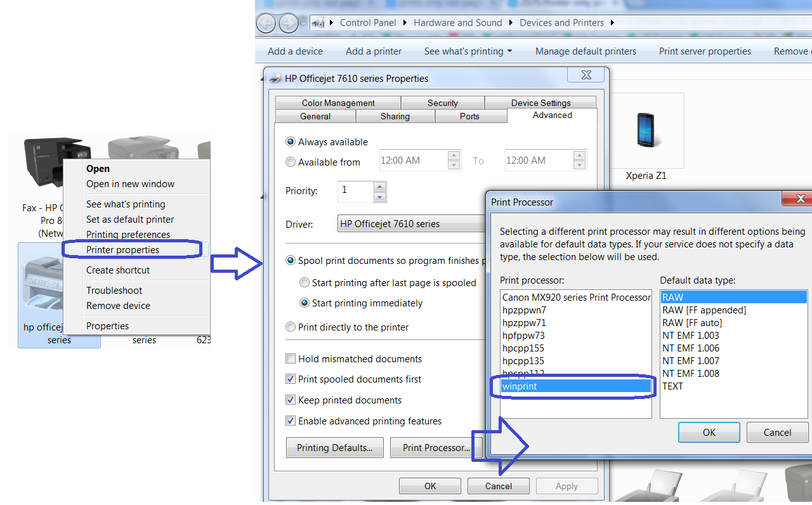Switch to the Ports tab

tap(470, 116)
